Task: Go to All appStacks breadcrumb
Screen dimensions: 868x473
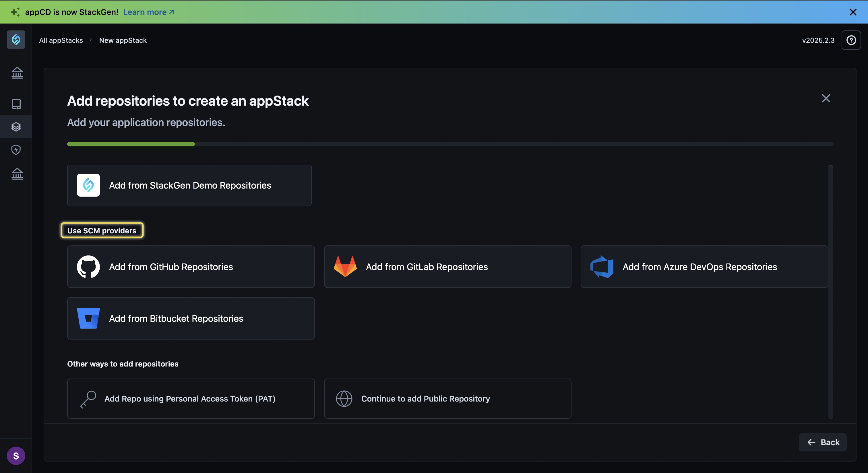Action: [x=61, y=40]
